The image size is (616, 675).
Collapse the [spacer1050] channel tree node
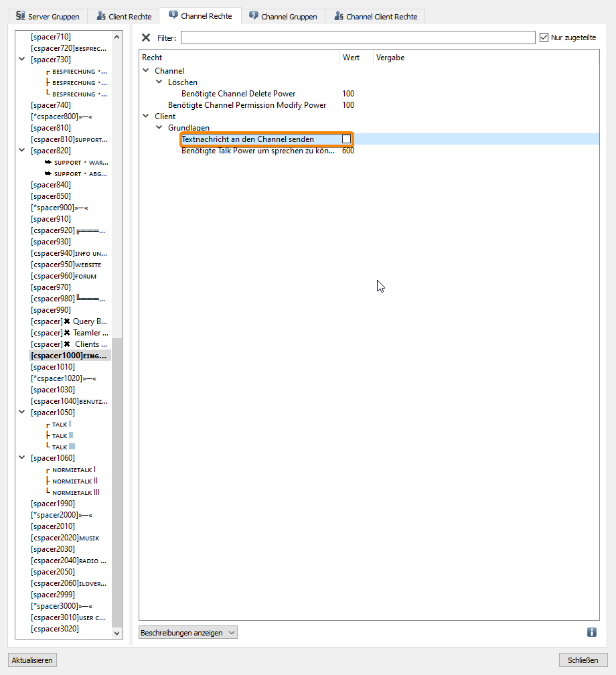point(22,412)
